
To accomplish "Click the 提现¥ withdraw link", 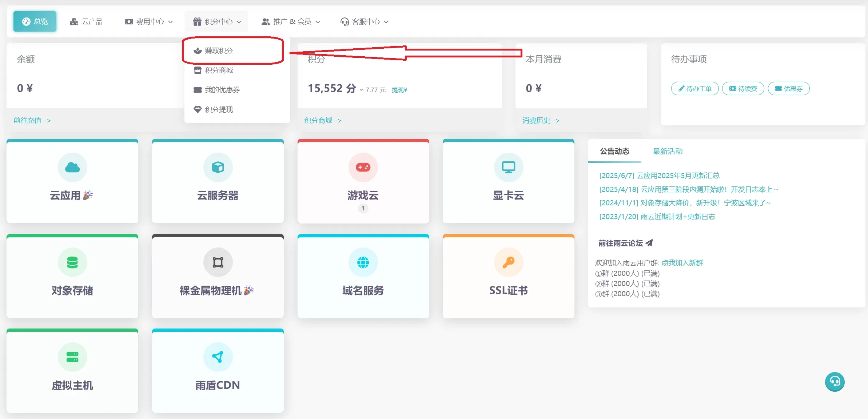I will (x=399, y=90).
